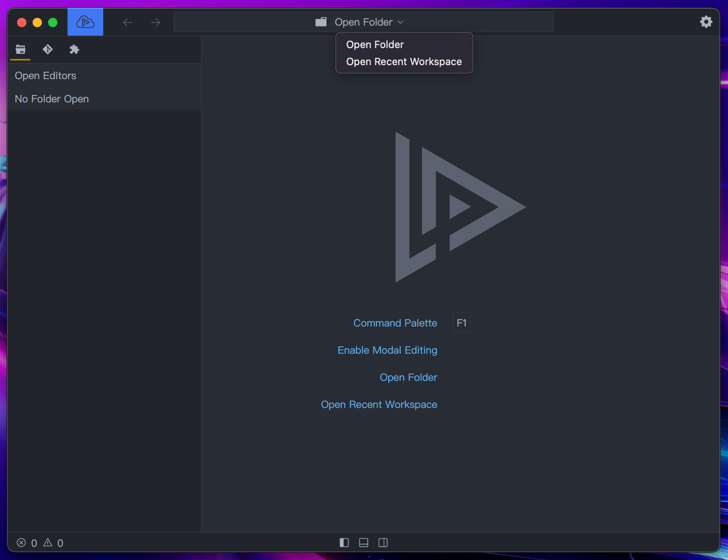
Task: Open the Plugins puzzle-piece panel icon
Action: [74, 49]
